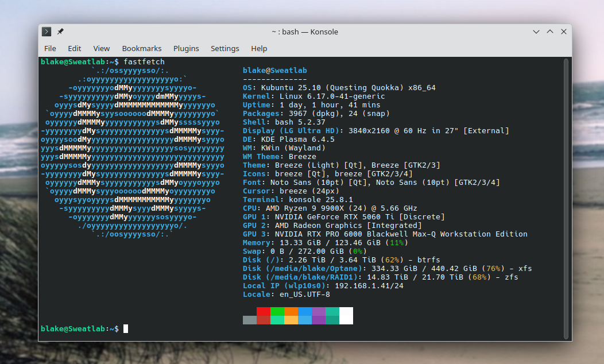This screenshot has width=604, height=364.
Task: Click the bright purple color block
Action: (x=319, y=311)
